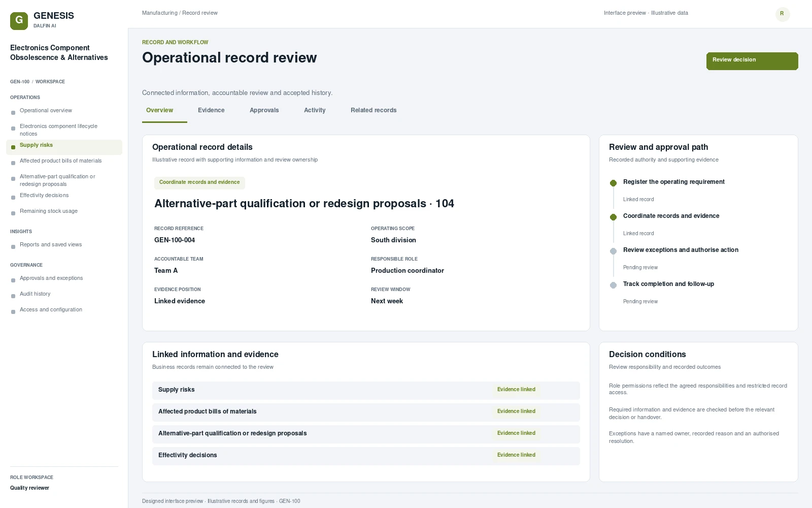The height and width of the screenshot is (508, 812).
Task: Open the Alternative-part qualification evidence row
Action: tap(366, 434)
